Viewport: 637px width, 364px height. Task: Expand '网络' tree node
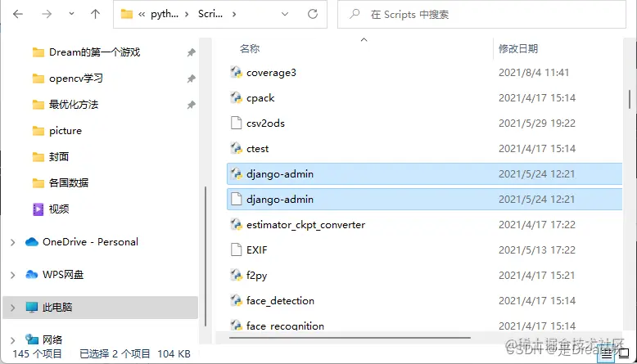click(13, 340)
